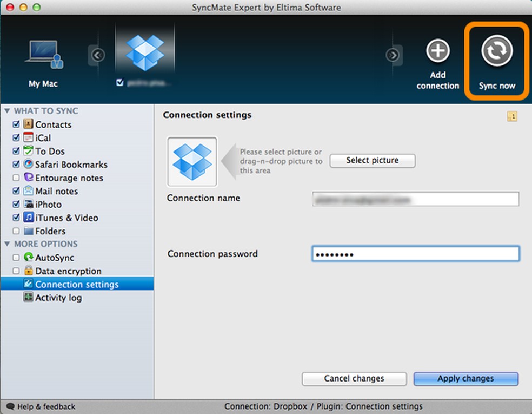Screen dimensions: 532x414
Task: Toggle the Mail notes checkbox
Action: pos(16,191)
